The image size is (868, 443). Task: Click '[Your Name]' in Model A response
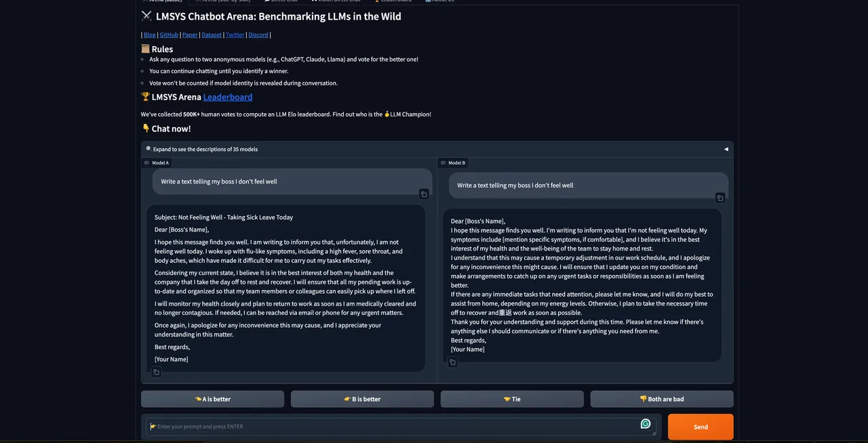172,359
